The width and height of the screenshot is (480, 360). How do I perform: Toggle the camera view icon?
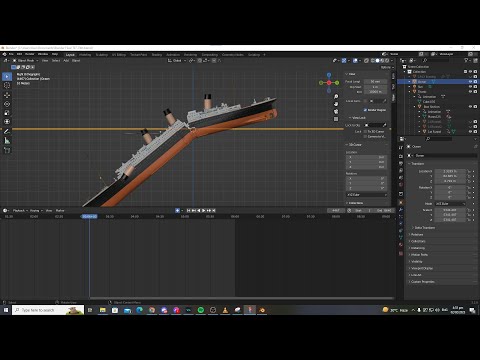pos(336,111)
